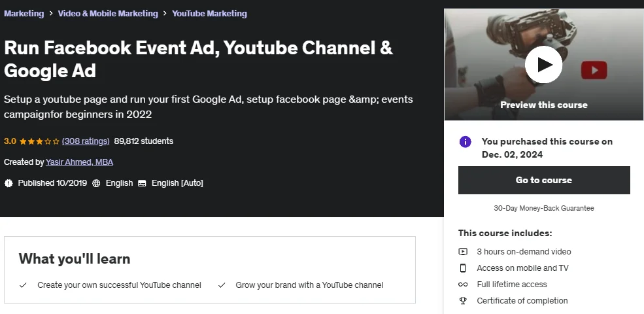
Task: Click the What you'll learn heading
Action: click(75, 259)
